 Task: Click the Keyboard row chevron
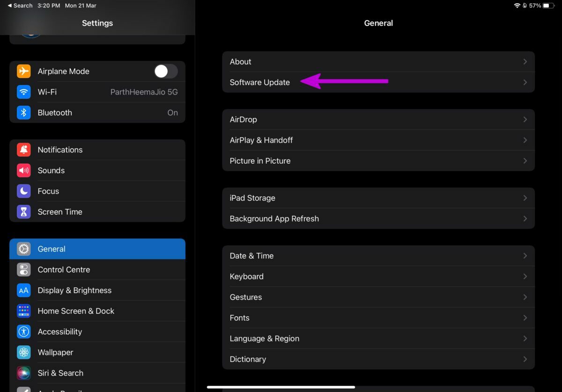tap(525, 276)
